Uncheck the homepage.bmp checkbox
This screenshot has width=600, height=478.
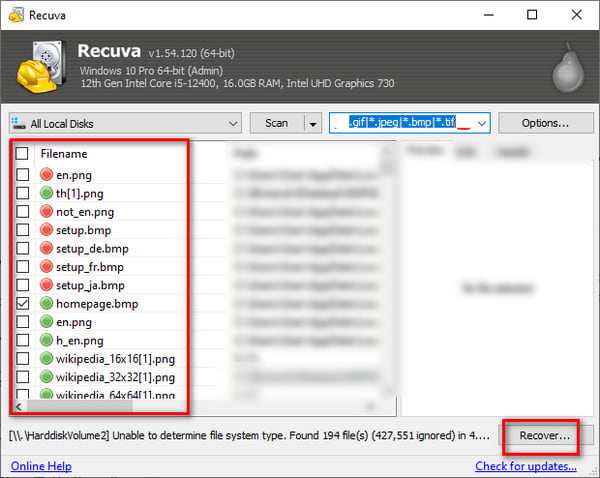click(23, 303)
